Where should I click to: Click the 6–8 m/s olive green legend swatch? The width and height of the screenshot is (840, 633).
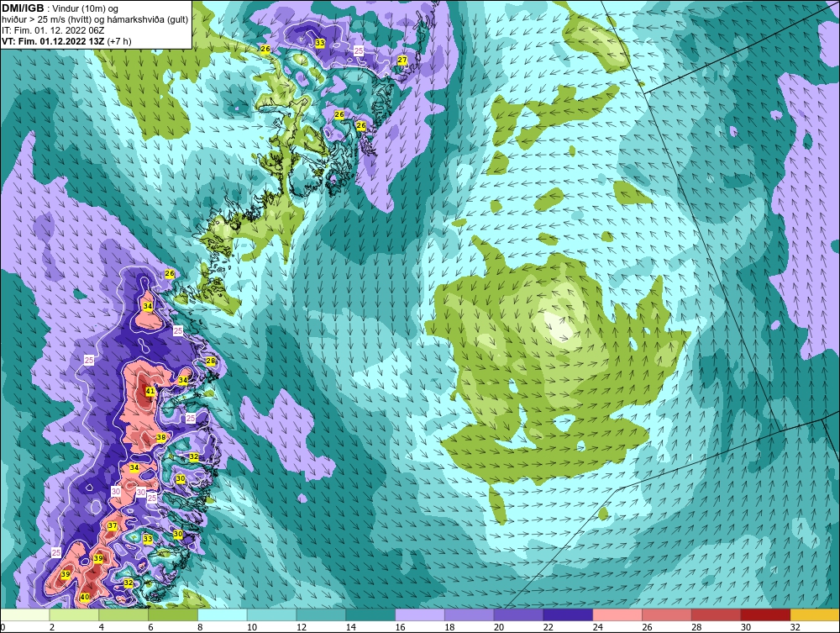172,615
